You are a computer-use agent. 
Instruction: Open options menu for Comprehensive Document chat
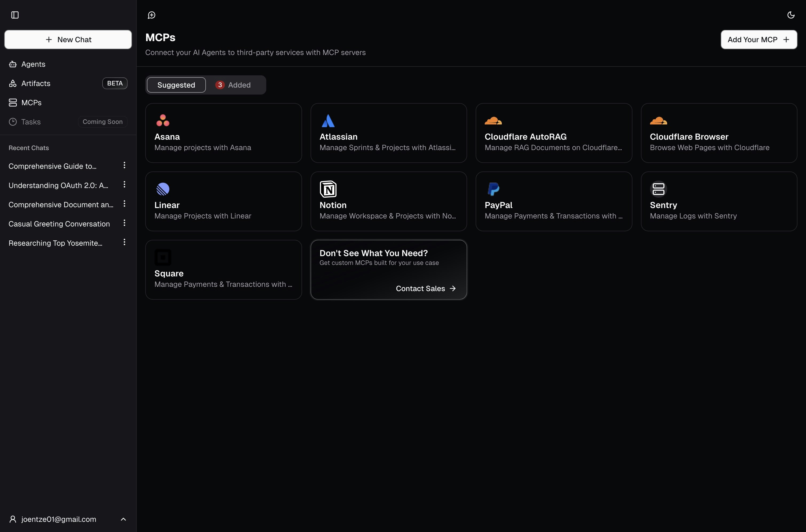(124, 204)
